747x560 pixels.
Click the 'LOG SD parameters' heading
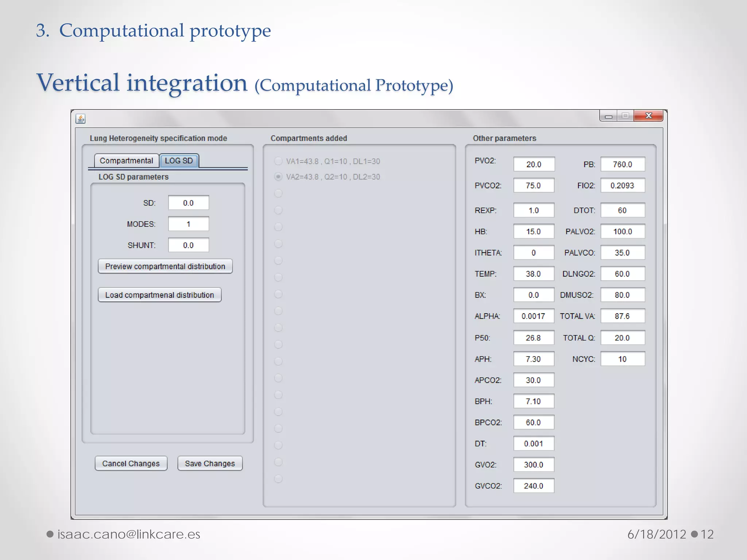point(133,177)
